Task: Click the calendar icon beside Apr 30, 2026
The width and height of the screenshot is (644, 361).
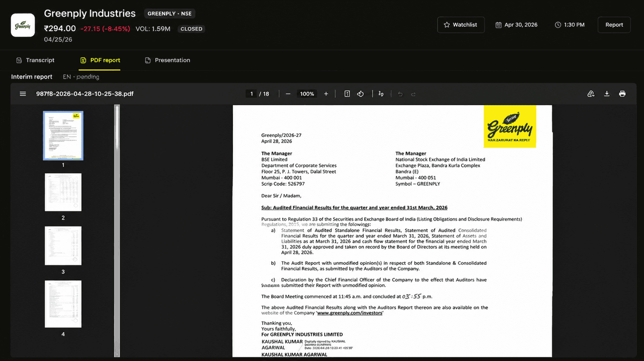Action: 498,25
